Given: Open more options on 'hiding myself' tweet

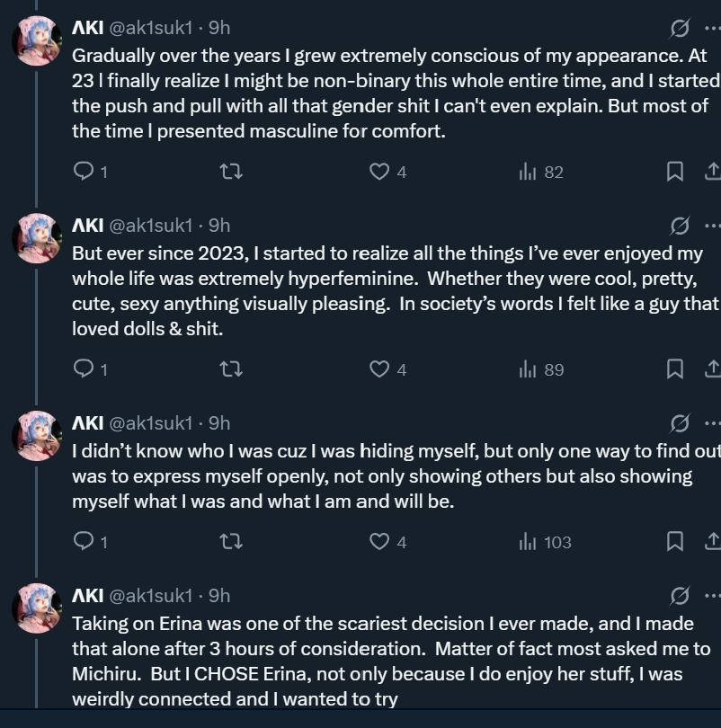Looking at the screenshot, I should tap(712, 423).
